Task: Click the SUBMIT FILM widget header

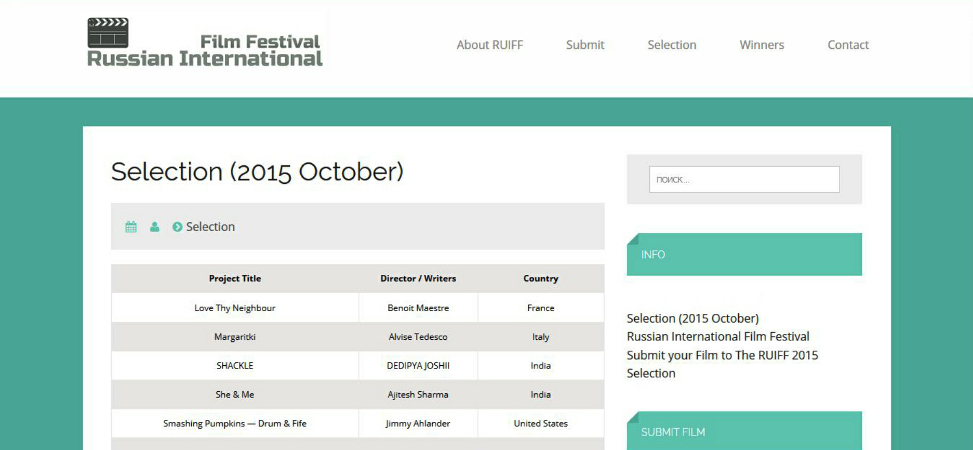Action: 744,431
